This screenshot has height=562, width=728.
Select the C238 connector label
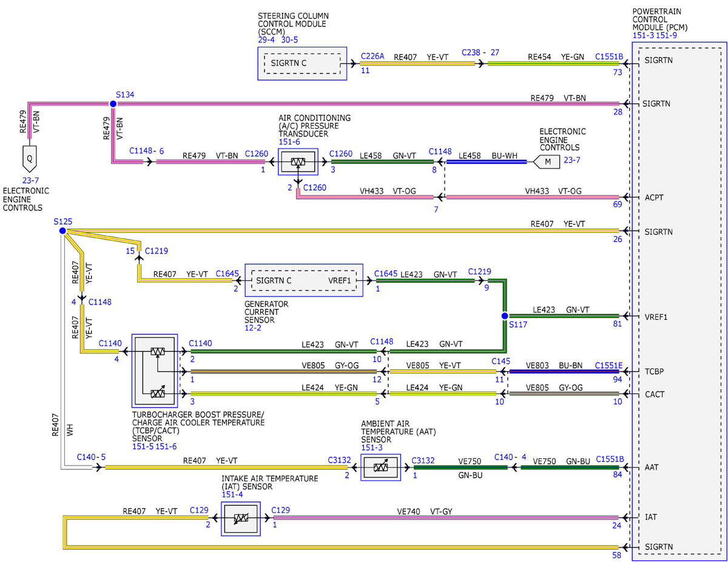pos(473,52)
